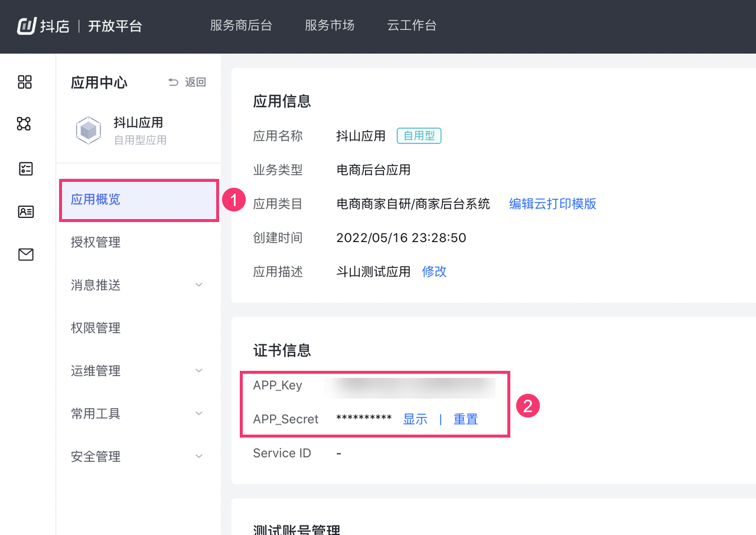This screenshot has width=756, height=535.
Task: Click 开放平台 text in the header
Action: point(115,26)
